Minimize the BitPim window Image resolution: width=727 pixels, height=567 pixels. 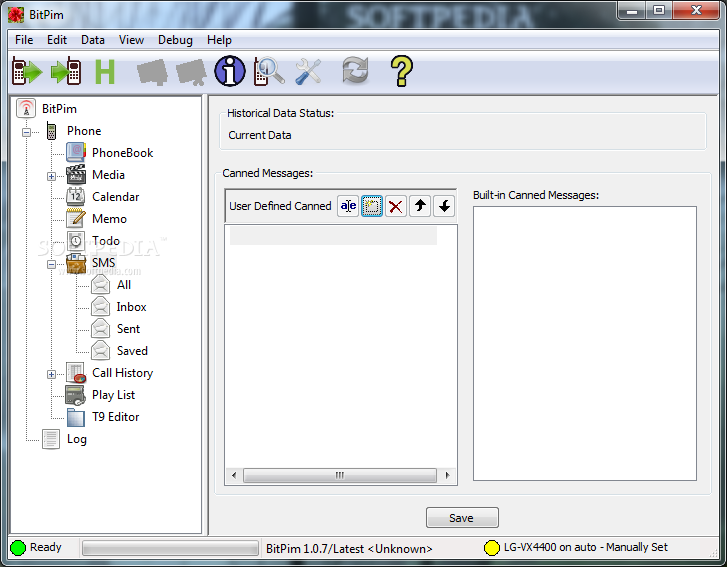click(631, 10)
